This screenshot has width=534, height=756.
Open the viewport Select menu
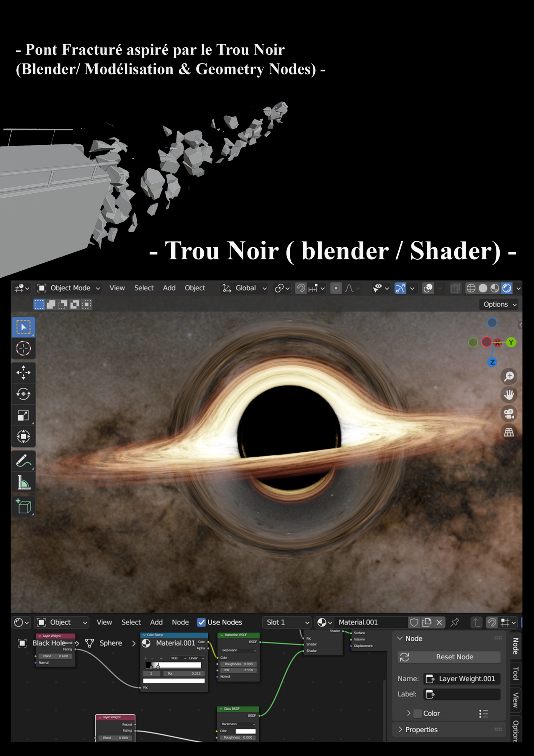(144, 288)
